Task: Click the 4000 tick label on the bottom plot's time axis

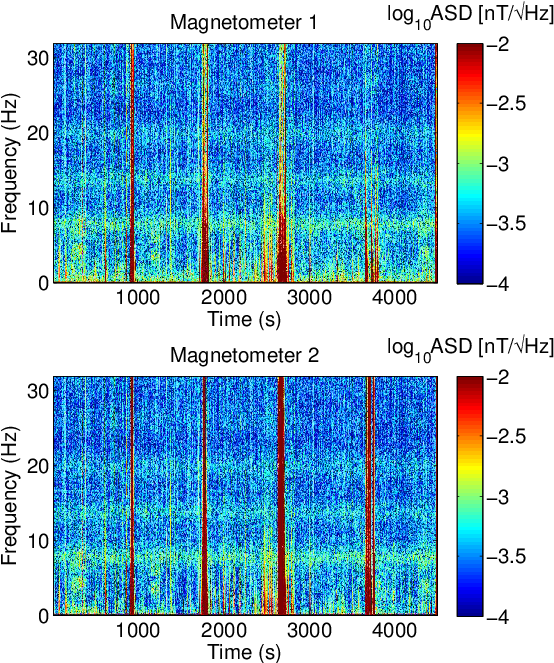Action: (395, 630)
